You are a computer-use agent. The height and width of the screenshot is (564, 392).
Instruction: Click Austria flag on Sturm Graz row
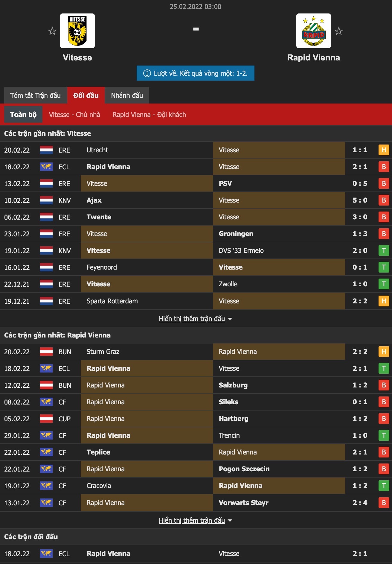tap(46, 352)
